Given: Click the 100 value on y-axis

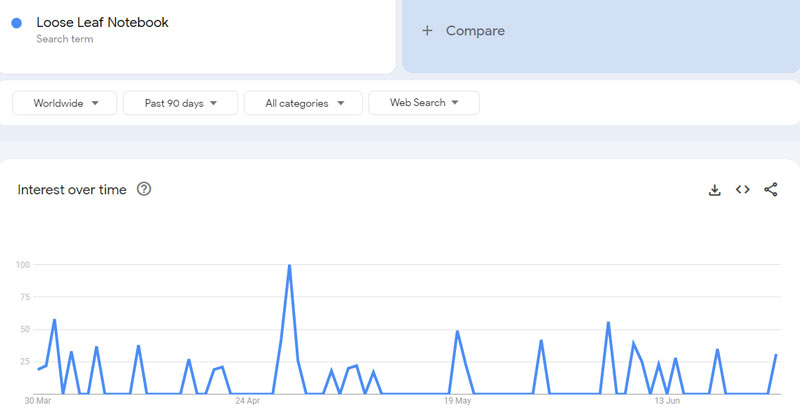Looking at the screenshot, I should [x=23, y=265].
